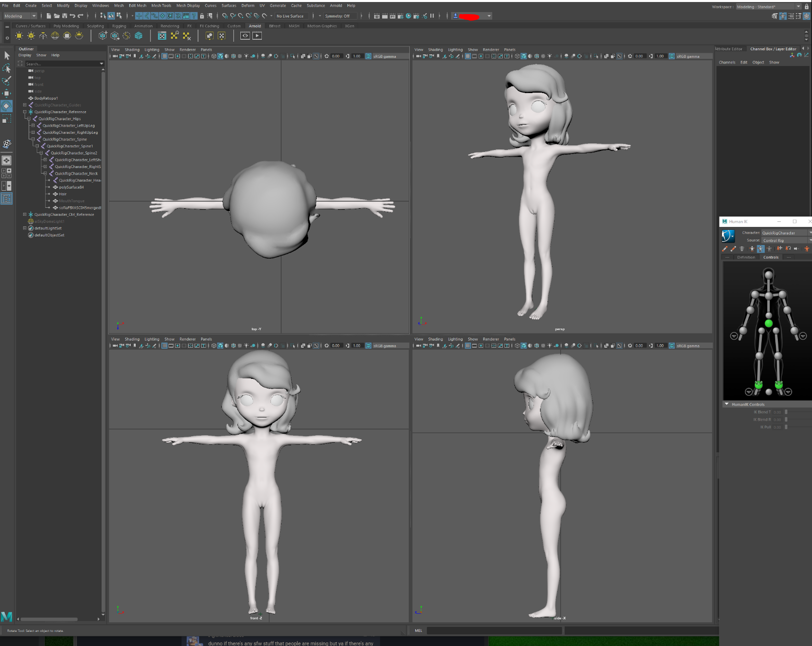The image size is (812, 646).
Task: Click the Arnold SkyDome light shelf icon
Action: coord(55,36)
